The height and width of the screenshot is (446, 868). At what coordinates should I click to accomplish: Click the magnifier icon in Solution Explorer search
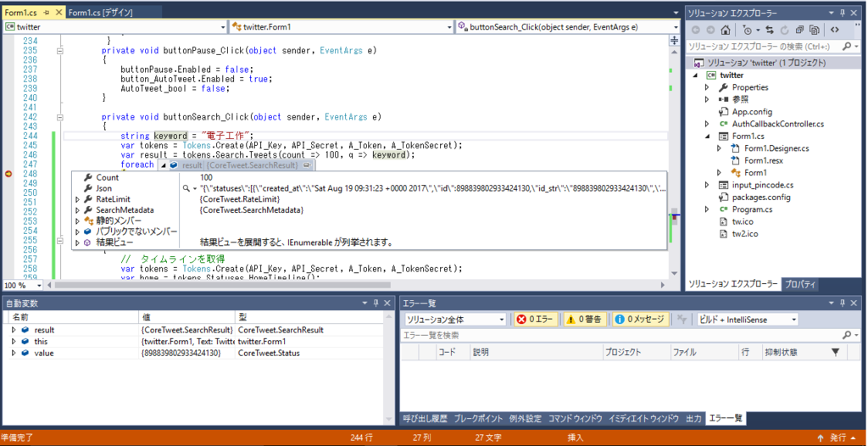click(847, 47)
